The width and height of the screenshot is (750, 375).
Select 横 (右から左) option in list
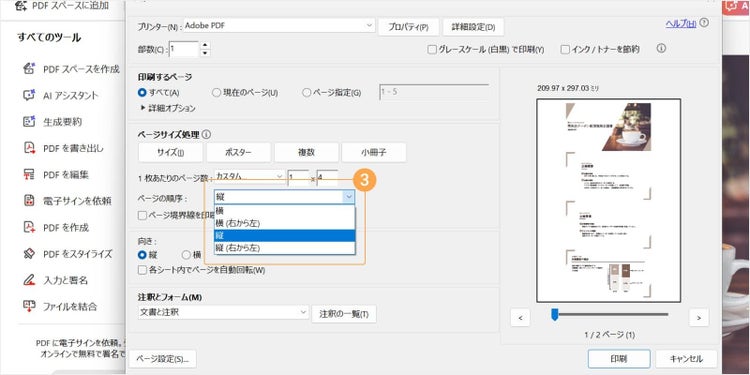tap(285, 223)
